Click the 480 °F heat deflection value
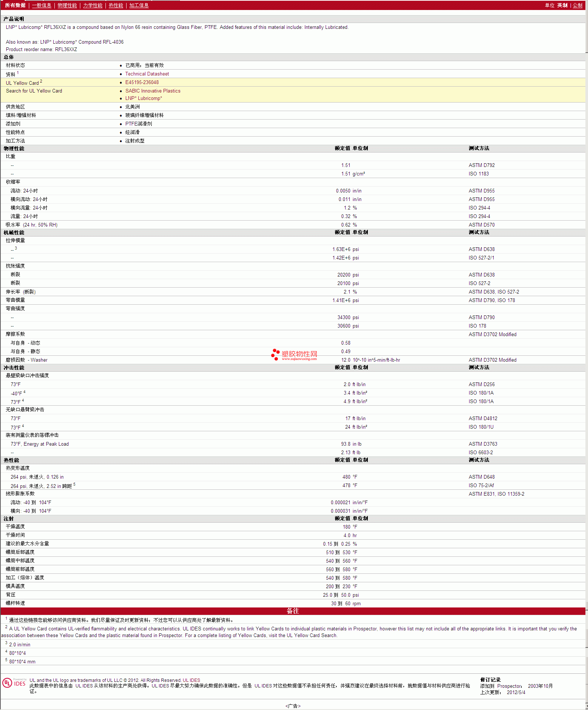 350,477
